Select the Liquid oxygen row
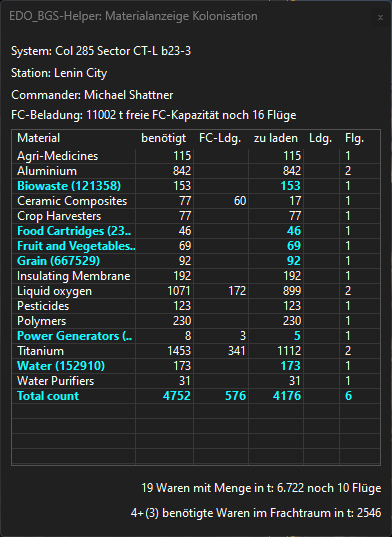 196,291
